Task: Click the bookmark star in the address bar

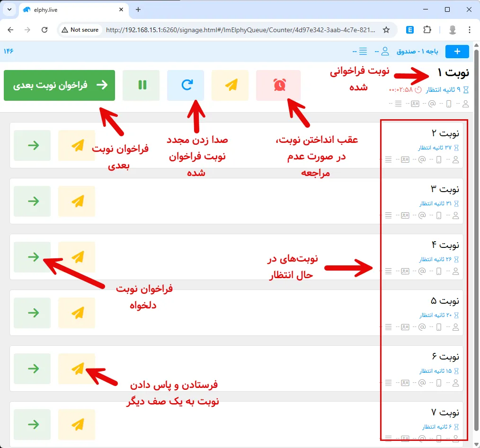Action: click(x=387, y=29)
